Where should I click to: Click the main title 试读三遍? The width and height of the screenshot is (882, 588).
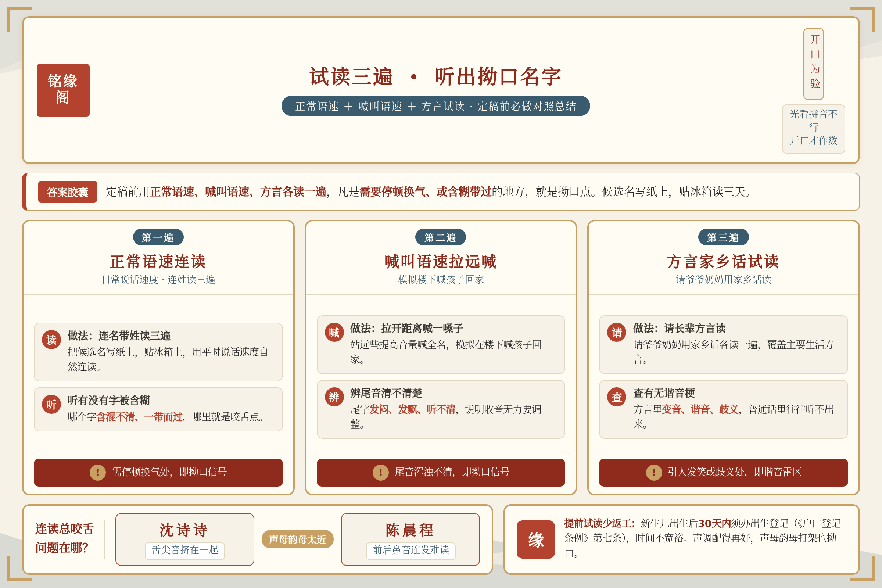pos(435,76)
